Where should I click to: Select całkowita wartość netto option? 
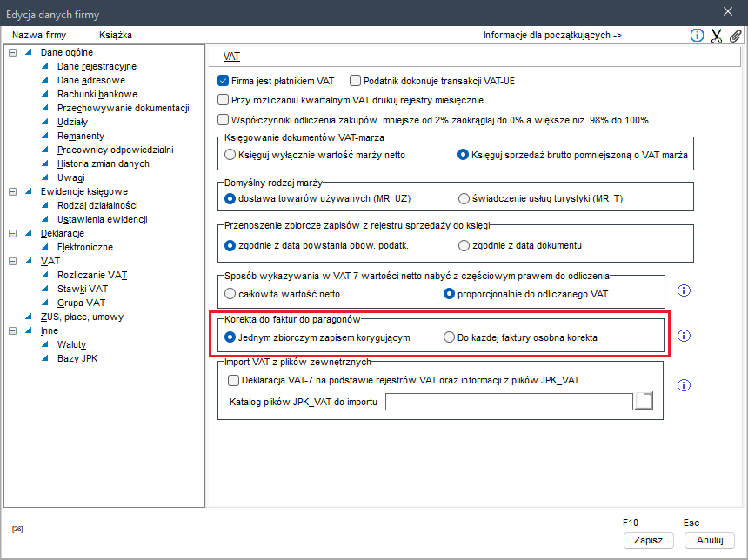tap(230, 294)
